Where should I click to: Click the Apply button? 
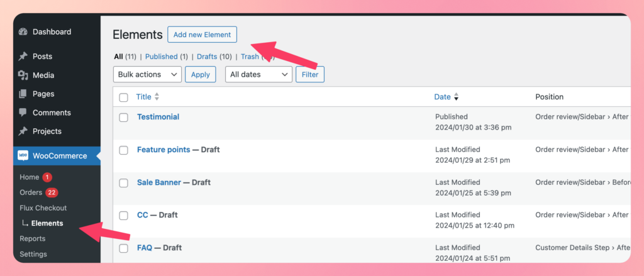tap(201, 74)
